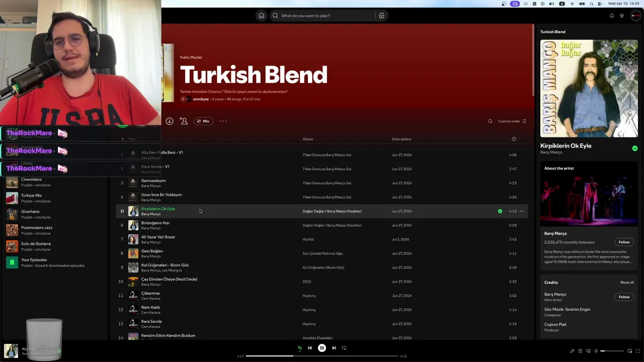
Task: Select the Gesi Bağları track
Action: (x=322, y=253)
